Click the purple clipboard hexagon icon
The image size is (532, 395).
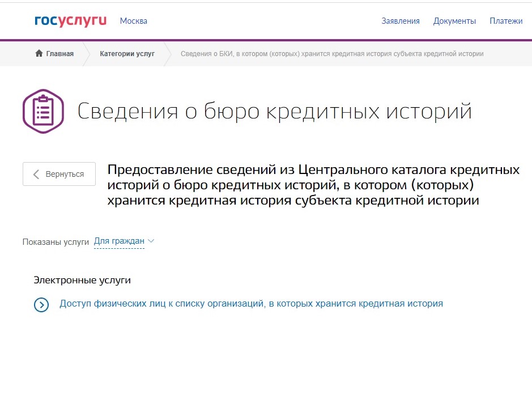coord(43,111)
